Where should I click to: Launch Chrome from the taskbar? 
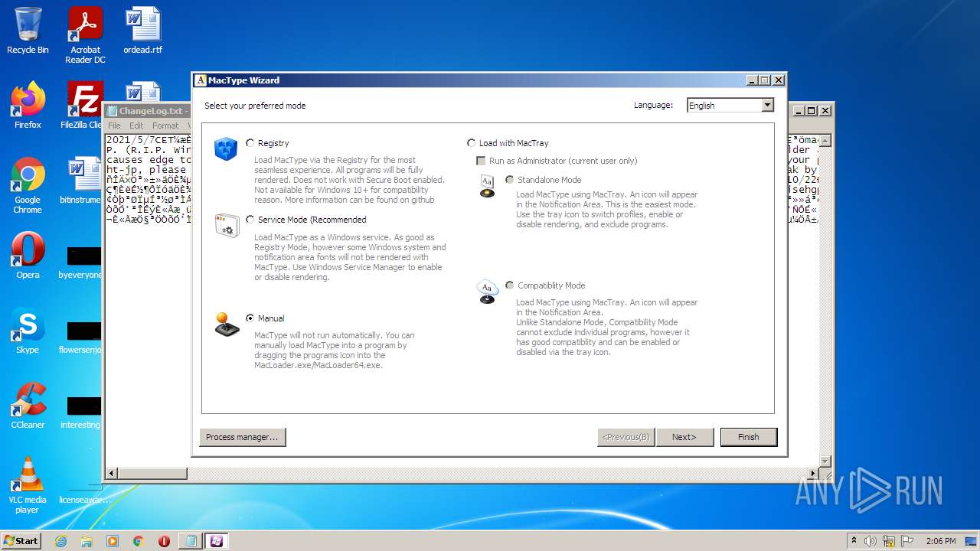click(138, 541)
